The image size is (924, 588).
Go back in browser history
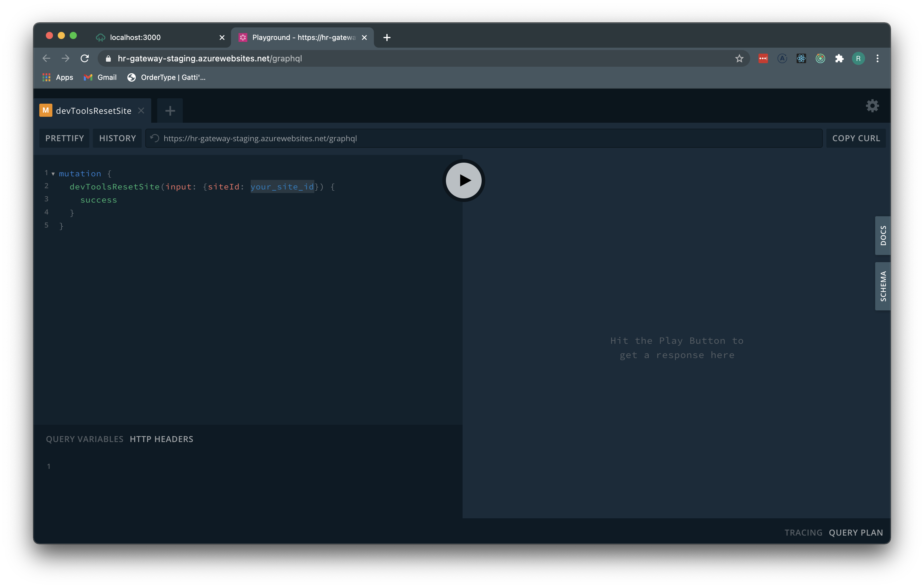(46, 58)
